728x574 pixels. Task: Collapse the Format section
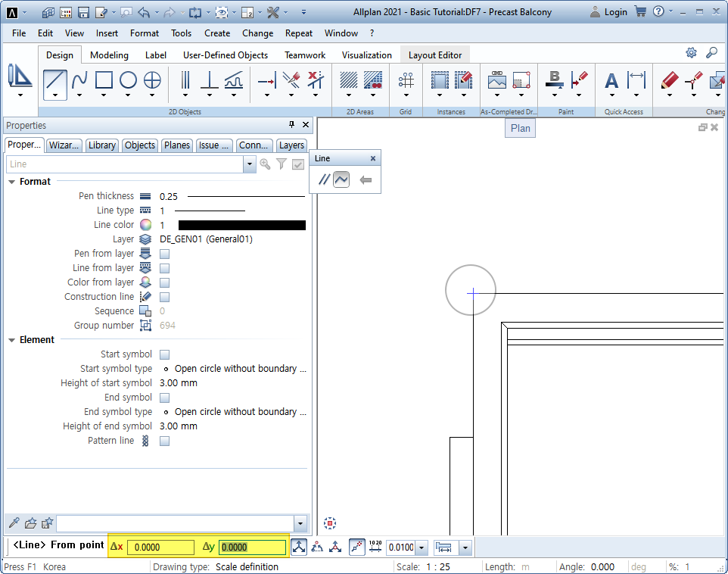pos(11,182)
